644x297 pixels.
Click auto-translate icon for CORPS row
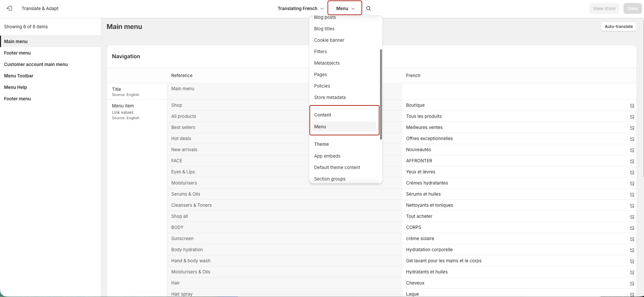click(x=632, y=228)
